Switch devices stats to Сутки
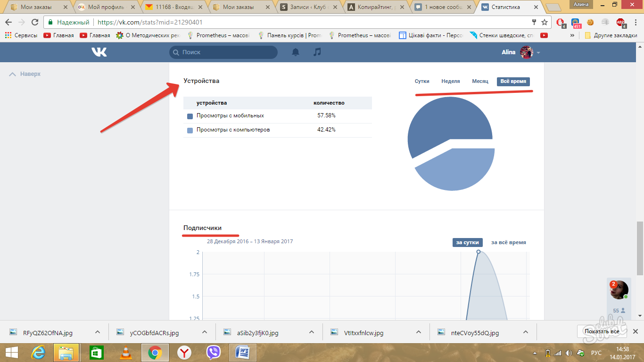644x362 pixels. [x=422, y=81]
